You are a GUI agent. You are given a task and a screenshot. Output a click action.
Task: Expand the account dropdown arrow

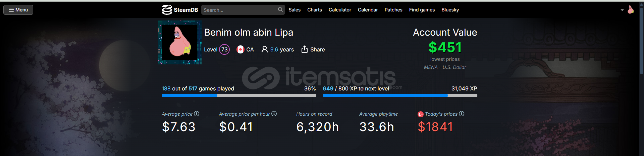click(x=622, y=10)
